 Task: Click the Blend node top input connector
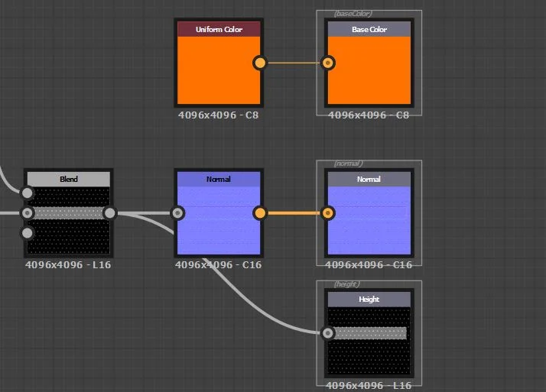click(x=28, y=193)
